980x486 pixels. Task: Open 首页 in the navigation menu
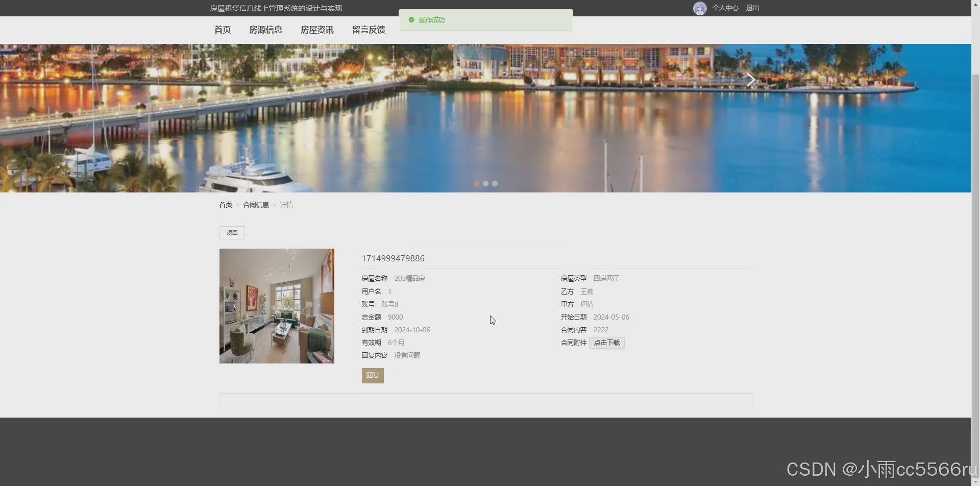pos(223,30)
